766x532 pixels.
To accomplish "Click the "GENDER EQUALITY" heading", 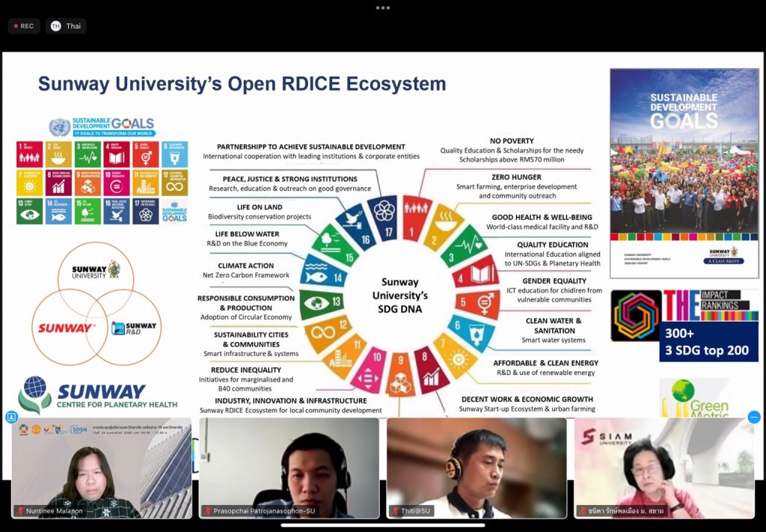I will tap(554, 281).
